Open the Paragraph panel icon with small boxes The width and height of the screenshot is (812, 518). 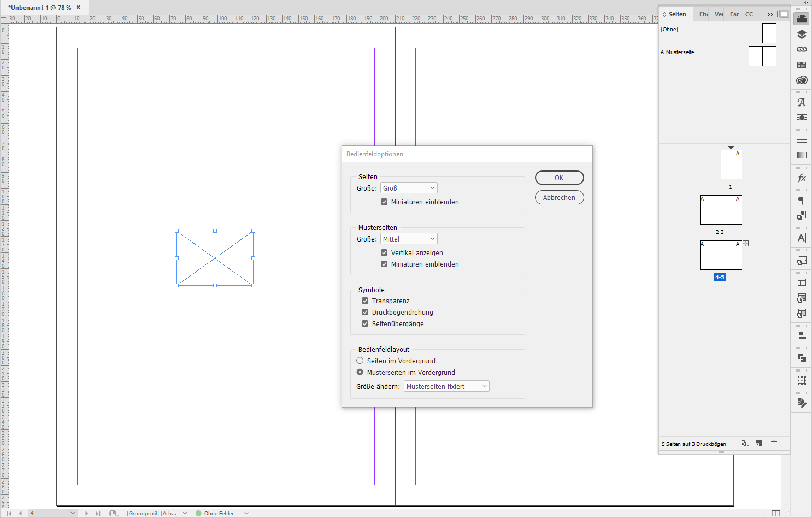(x=802, y=215)
